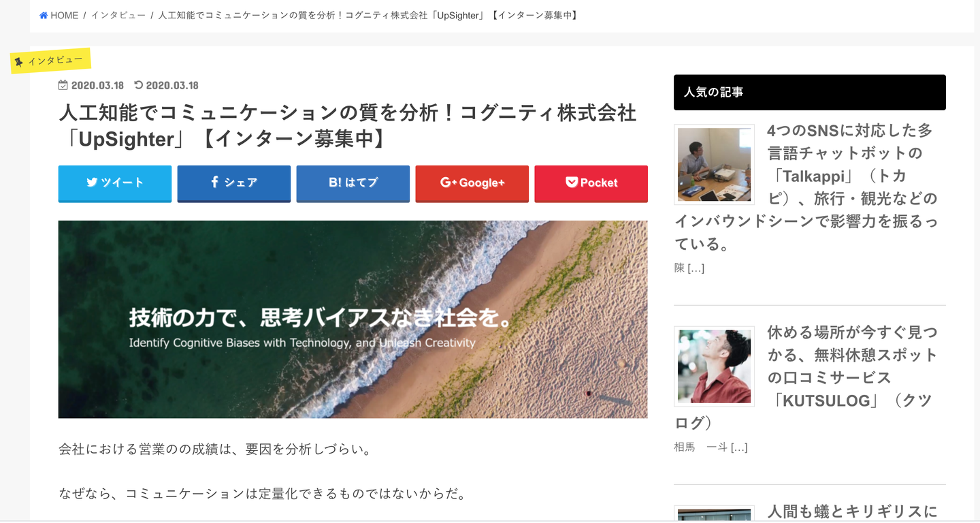Screen dimensions: 980x523
Task: Share on Facebook with the シェア button
Action: pos(234,183)
